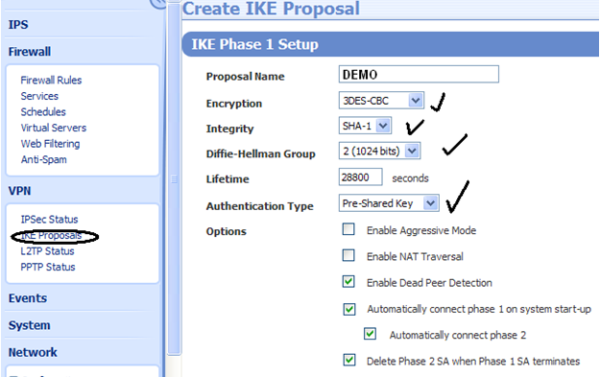Expand the Events menu section
Image resolution: width=600 pixels, height=377 pixels.
28,298
